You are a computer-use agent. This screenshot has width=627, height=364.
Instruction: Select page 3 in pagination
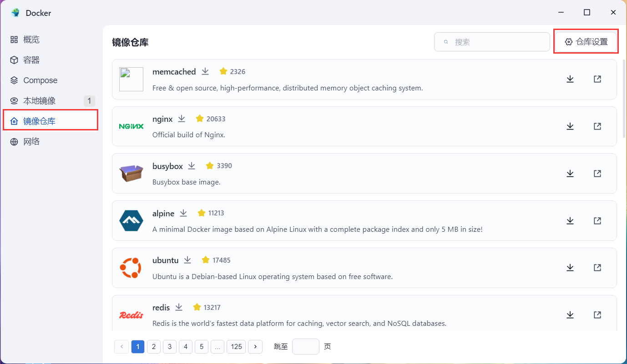[169, 346]
